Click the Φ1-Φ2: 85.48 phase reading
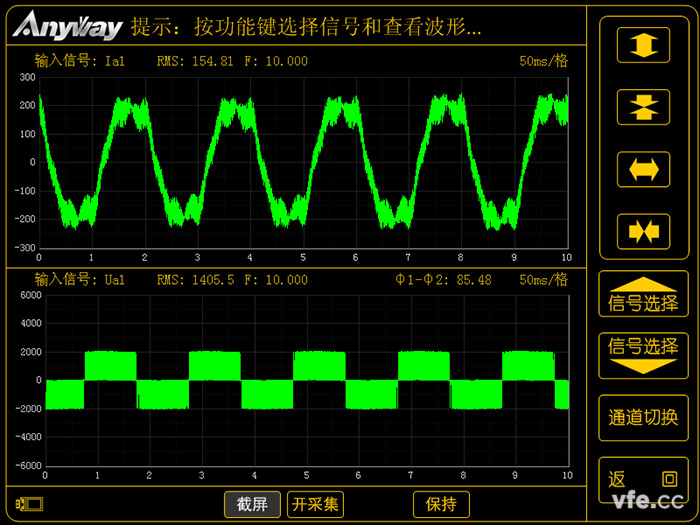This screenshot has height=525, width=700. pos(443,280)
